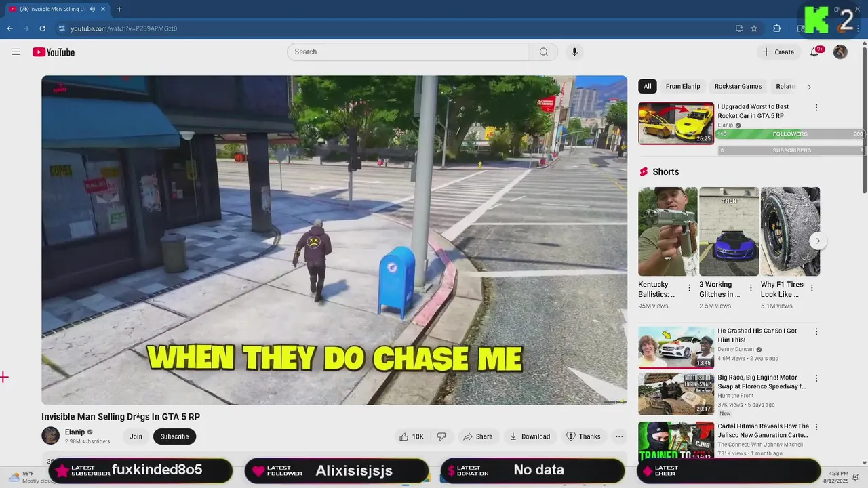Select the From Elanip filter chip
This screenshot has width=868, height=488.
coord(683,87)
